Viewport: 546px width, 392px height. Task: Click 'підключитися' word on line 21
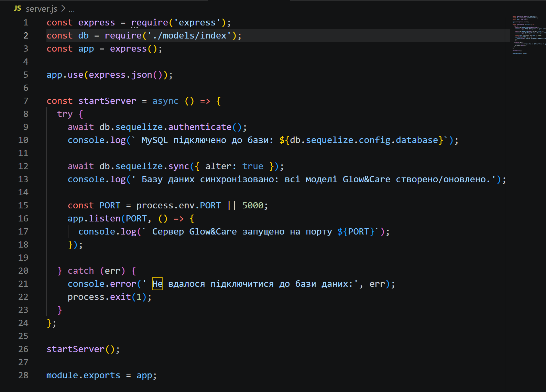tap(242, 284)
